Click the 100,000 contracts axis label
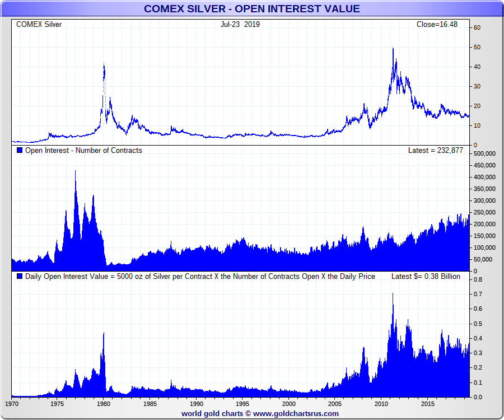This screenshot has width=504, height=420. pos(484,248)
